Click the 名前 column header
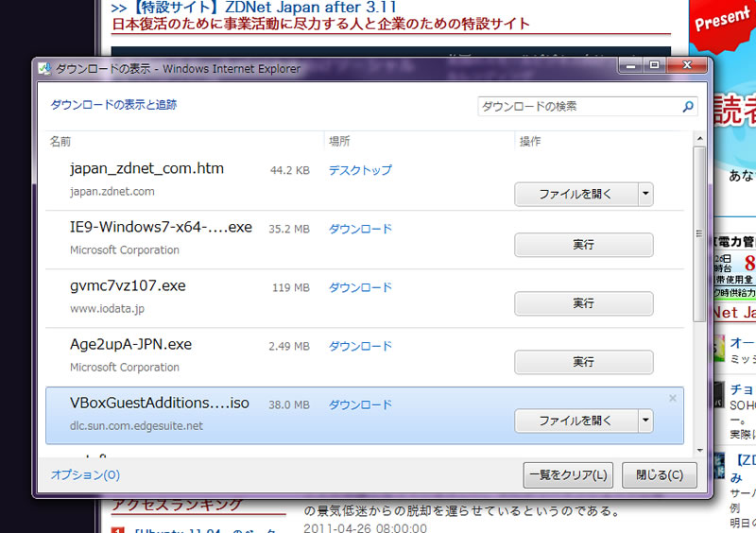The height and width of the screenshot is (533, 756). click(x=60, y=142)
